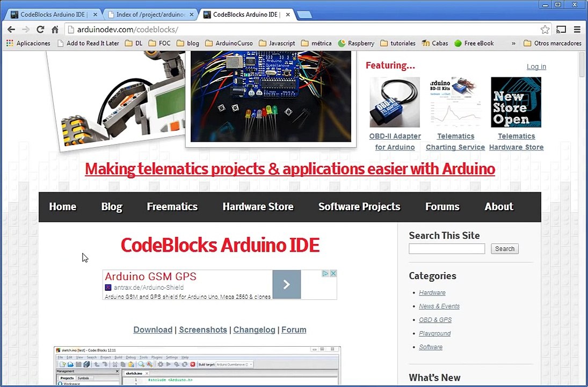The image size is (588, 387).
Task: Open a new browser tab
Action: click(304, 15)
